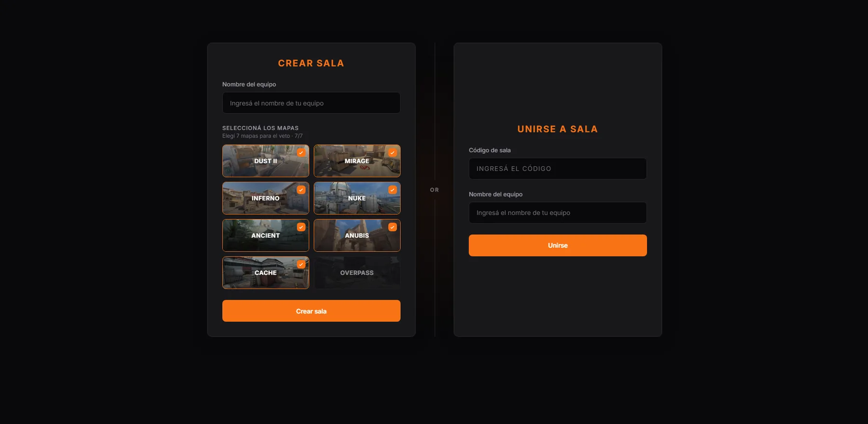Screen dimensions: 868x424
Task: Click the "OR" separator text
Action: pos(434,190)
